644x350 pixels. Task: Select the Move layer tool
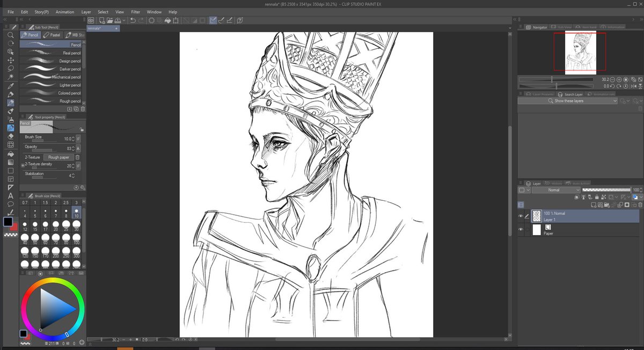11,60
